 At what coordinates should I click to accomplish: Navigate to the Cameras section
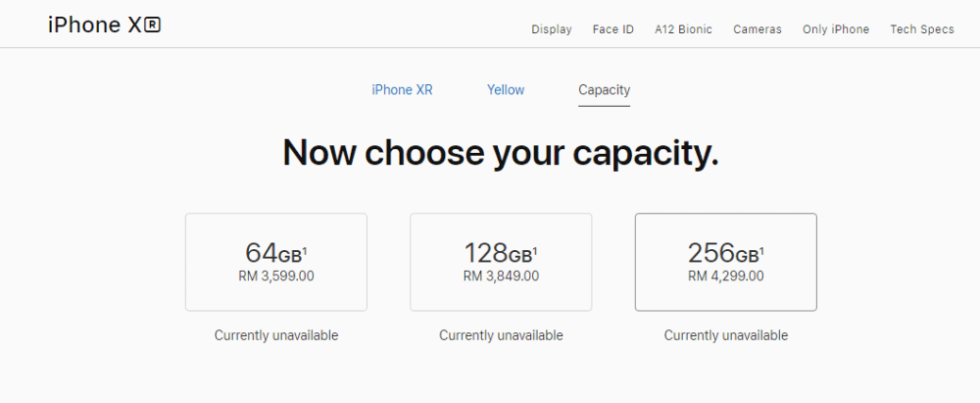(x=757, y=29)
